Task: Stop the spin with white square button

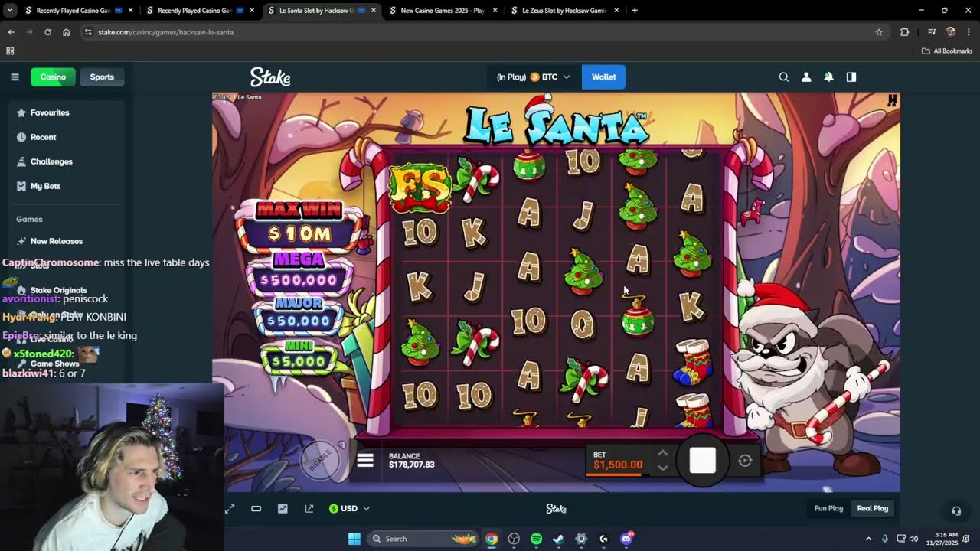Action: [702, 460]
